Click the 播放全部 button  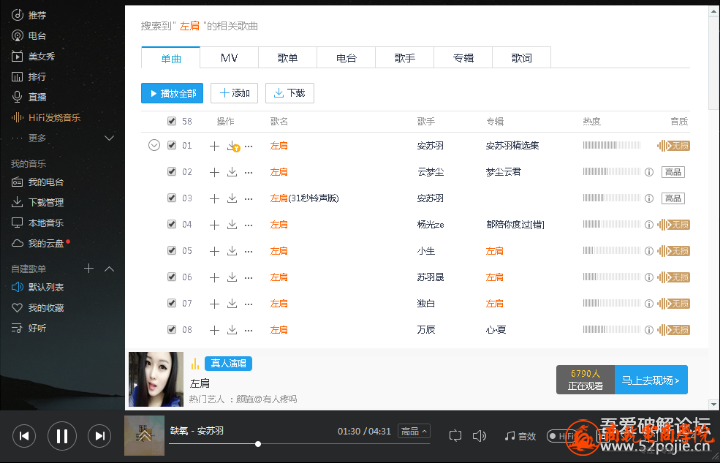(x=172, y=93)
